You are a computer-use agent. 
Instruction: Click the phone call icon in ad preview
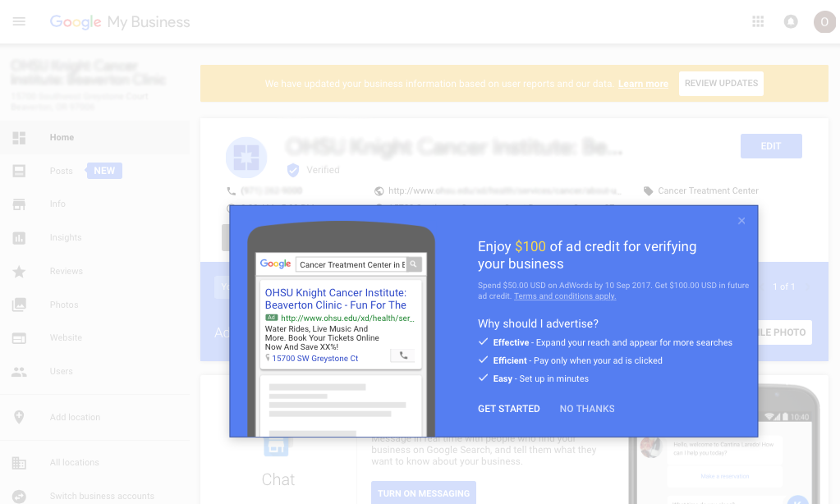click(403, 355)
